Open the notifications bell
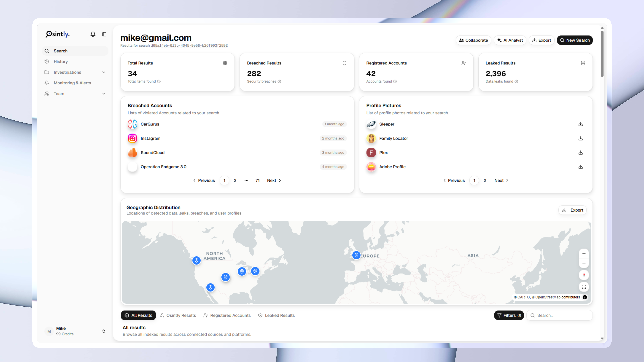 (x=93, y=34)
